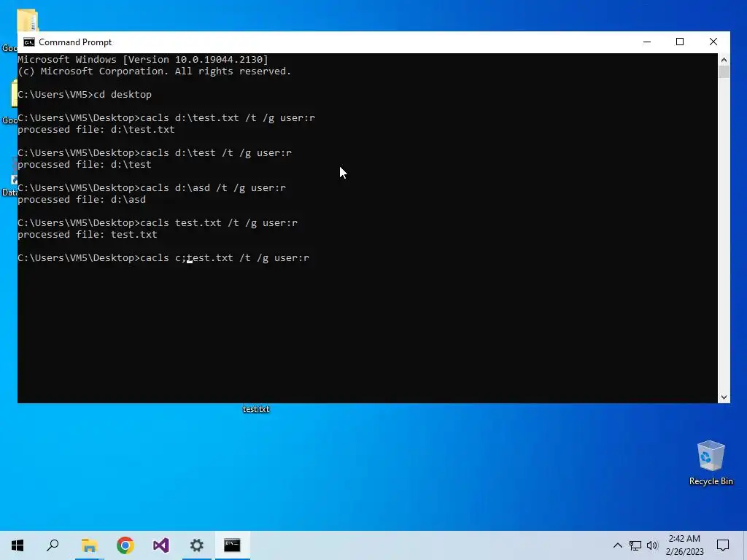Open the taskbar search magnifier
The height and width of the screenshot is (560, 747).
53,545
